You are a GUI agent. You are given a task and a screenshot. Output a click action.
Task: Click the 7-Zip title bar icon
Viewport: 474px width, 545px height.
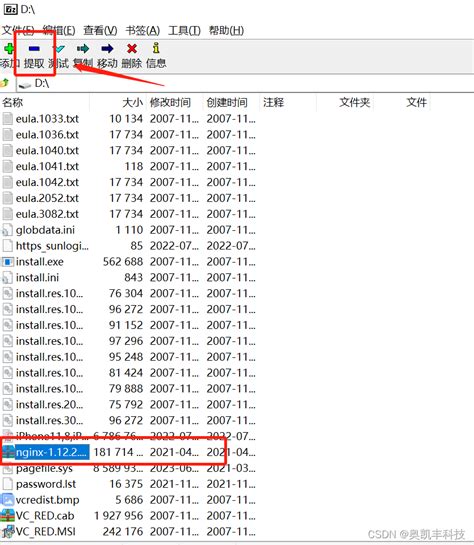click(10, 9)
